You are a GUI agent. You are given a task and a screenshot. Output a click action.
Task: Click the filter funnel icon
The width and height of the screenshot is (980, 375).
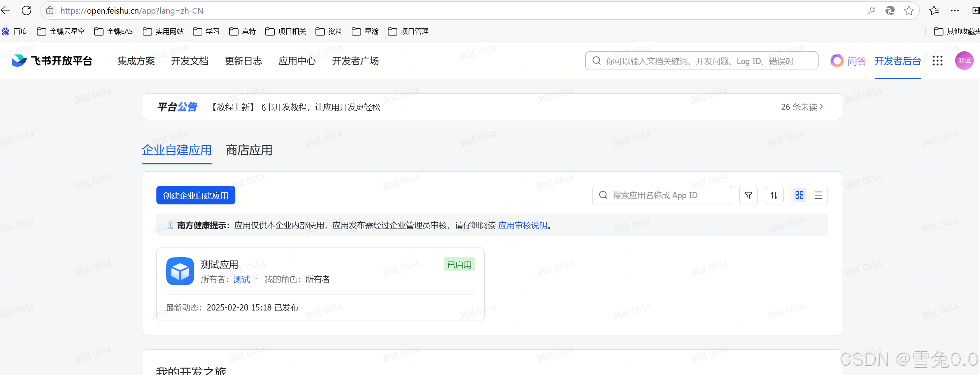[748, 195]
